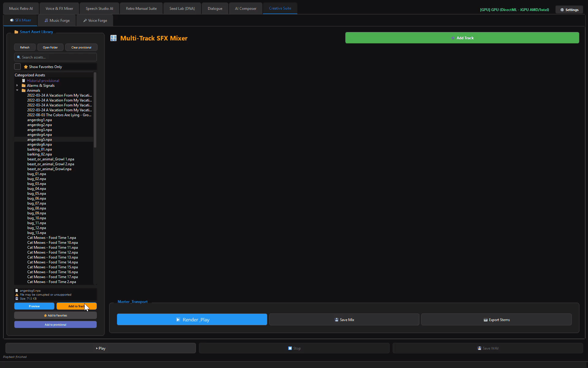Select 2022-08-03 The Colors Are Lying asset

pos(59,115)
